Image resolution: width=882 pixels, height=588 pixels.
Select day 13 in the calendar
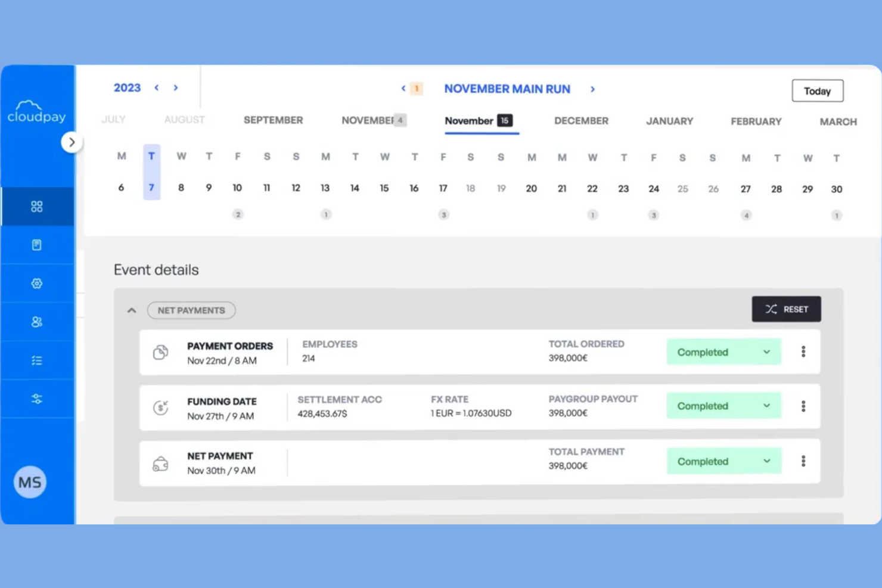(x=325, y=188)
